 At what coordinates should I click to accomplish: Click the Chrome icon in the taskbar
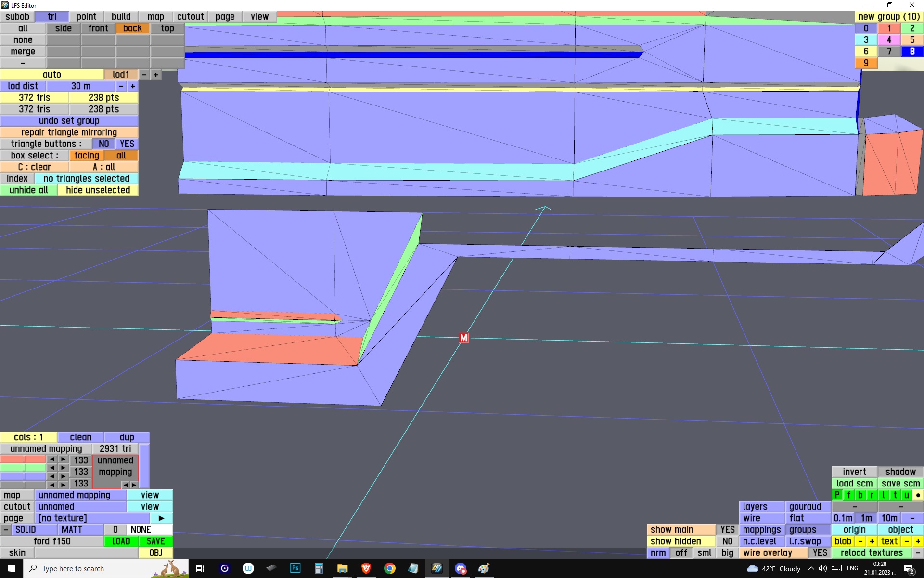tap(389, 568)
